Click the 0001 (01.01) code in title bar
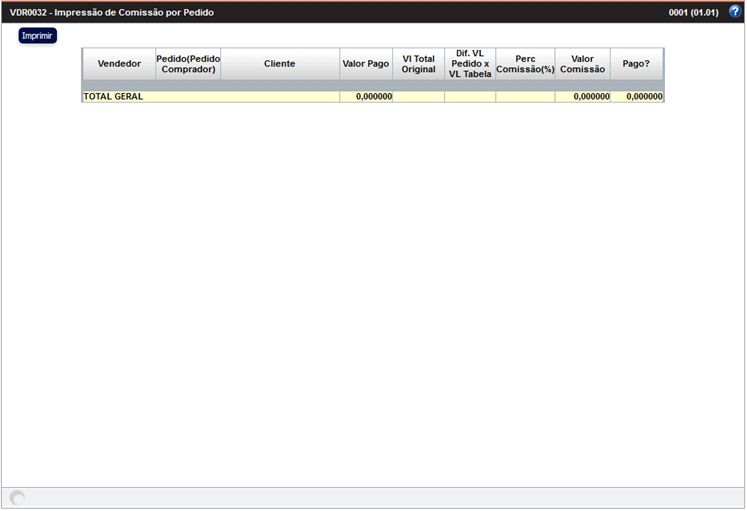Viewport: 747px width, 511px height. 693,13
